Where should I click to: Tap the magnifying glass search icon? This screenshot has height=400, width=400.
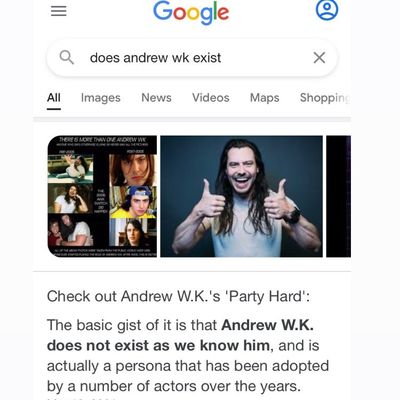[x=67, y=57]
